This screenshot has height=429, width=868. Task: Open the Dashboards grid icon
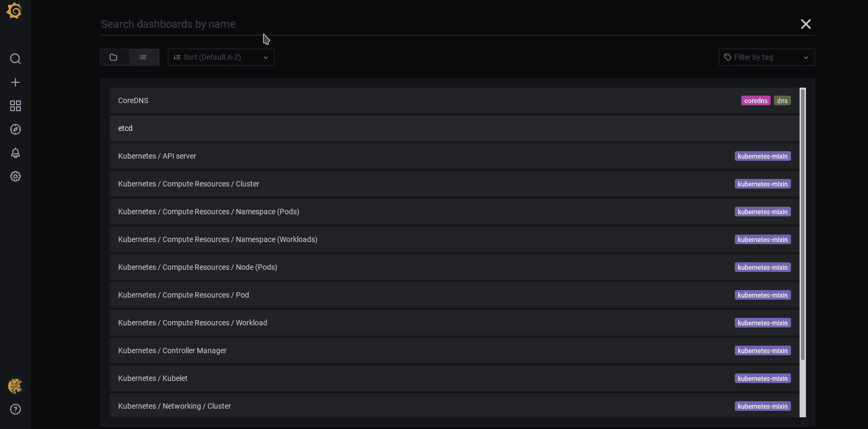click(16, 106)
